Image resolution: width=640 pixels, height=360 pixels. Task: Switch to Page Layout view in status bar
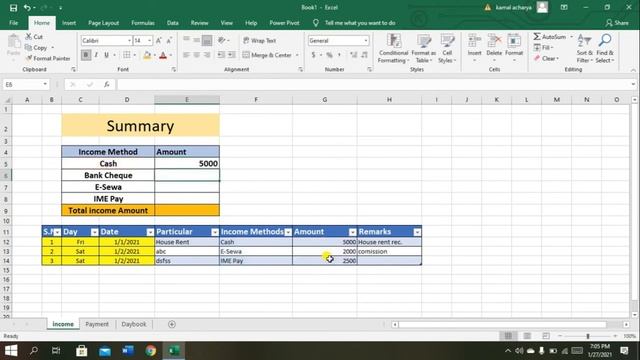527,336
